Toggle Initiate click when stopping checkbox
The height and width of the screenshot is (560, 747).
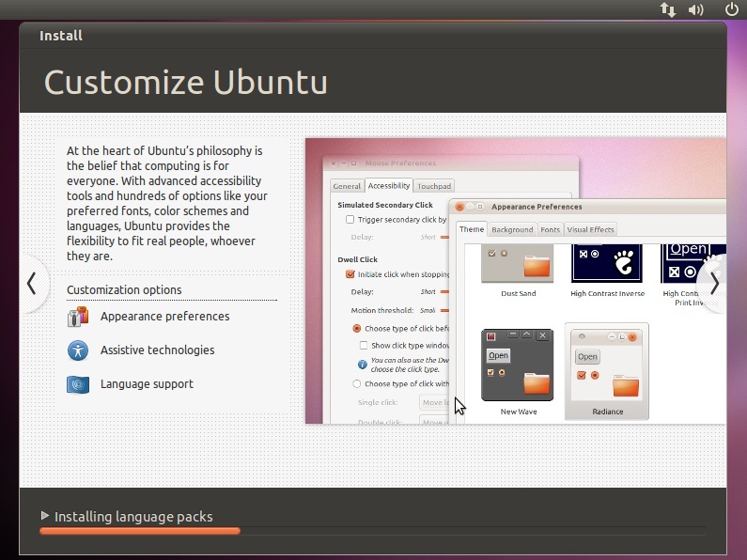point(350,274)
